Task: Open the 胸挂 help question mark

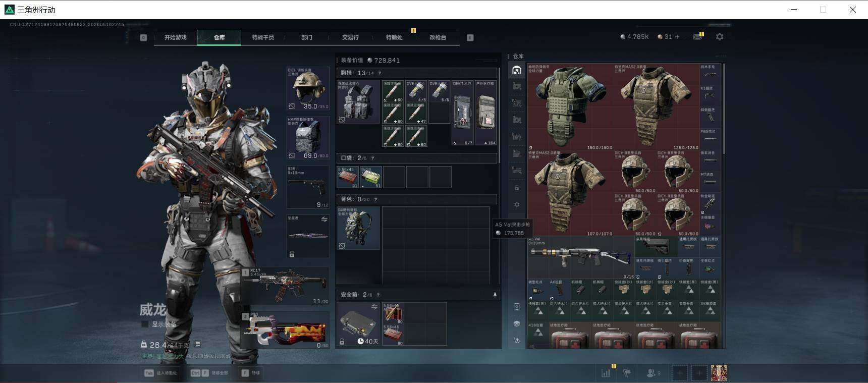Action: coord(379,73)
